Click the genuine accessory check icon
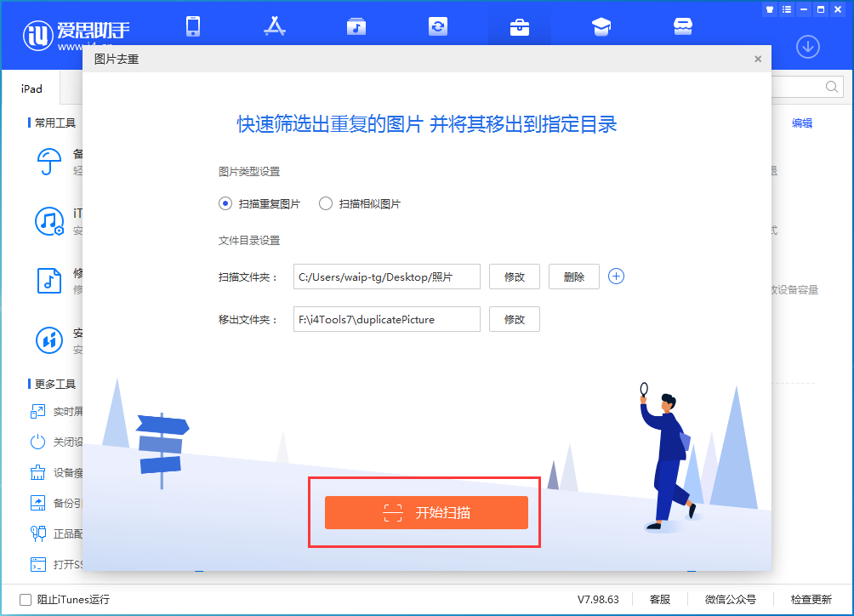Image resolution: width=854 pixels, height=616 pixels. pos(37,533)
